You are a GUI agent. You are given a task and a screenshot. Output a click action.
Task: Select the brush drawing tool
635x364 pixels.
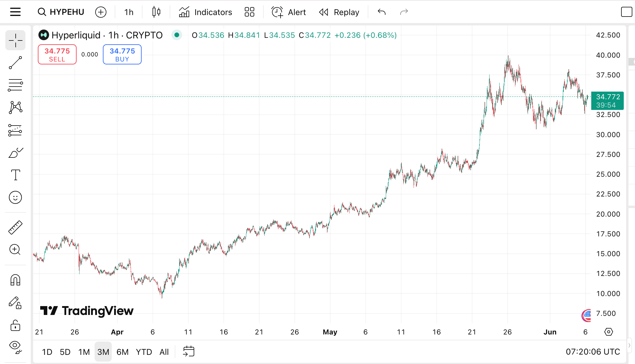coord(15,152)
